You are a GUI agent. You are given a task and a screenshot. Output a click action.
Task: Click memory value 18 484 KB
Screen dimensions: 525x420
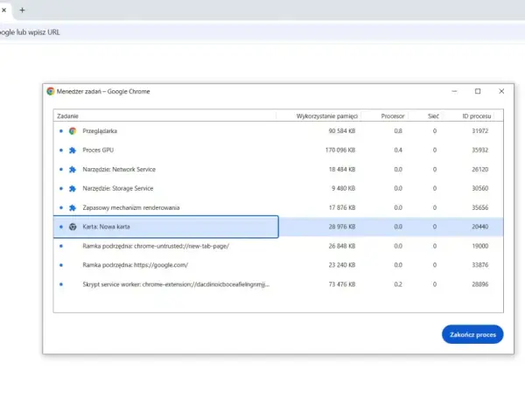[342, 170]
